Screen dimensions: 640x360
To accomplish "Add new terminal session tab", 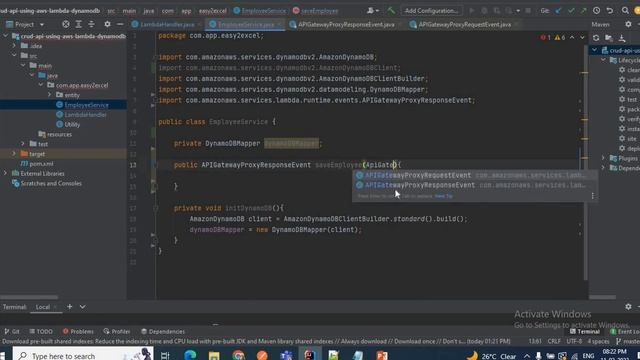I will (x=69, y=307).
